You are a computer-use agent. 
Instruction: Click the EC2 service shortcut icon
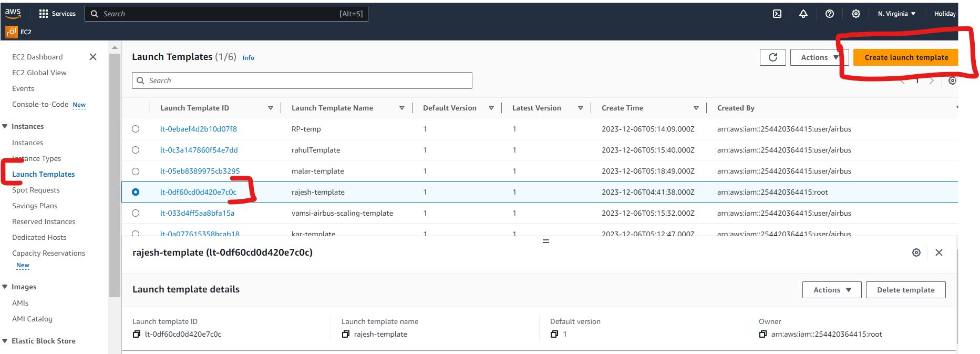(x=11, y=32)
